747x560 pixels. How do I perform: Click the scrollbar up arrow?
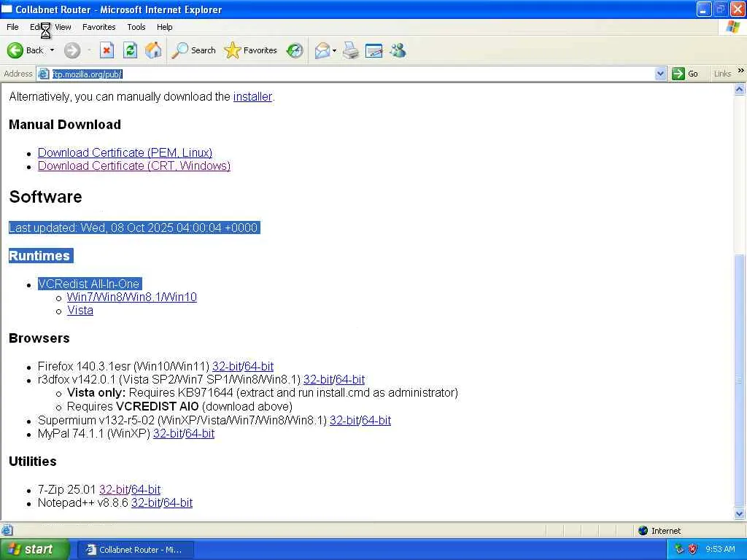tap(740, 89)
